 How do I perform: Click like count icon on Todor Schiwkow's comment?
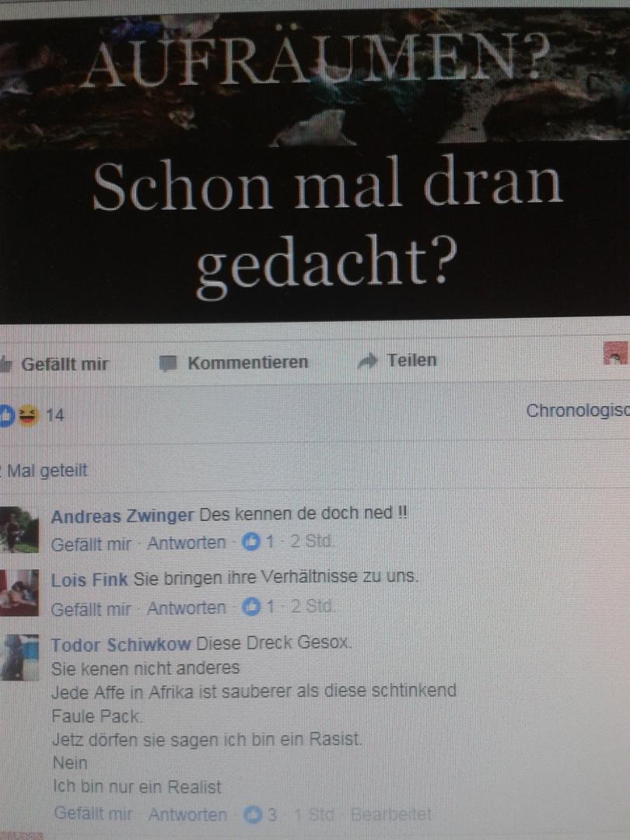251,815
